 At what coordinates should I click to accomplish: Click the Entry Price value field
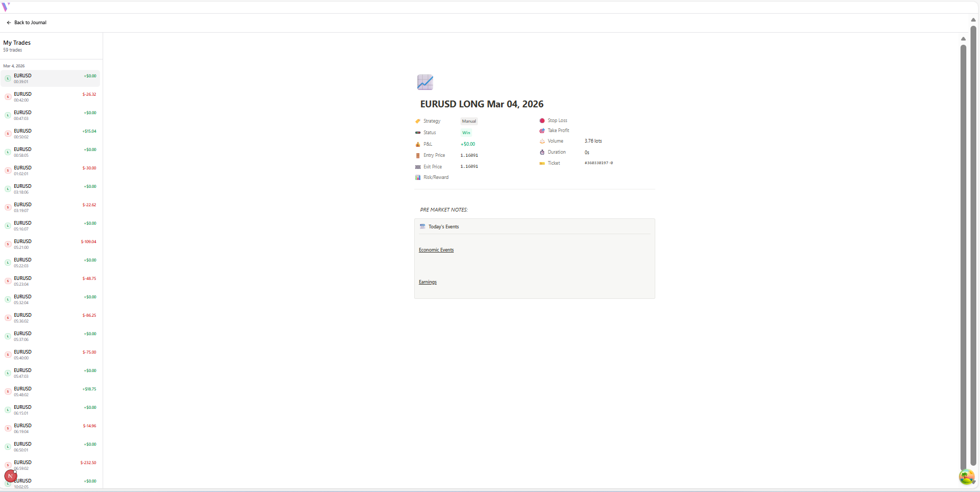[469, 155]
